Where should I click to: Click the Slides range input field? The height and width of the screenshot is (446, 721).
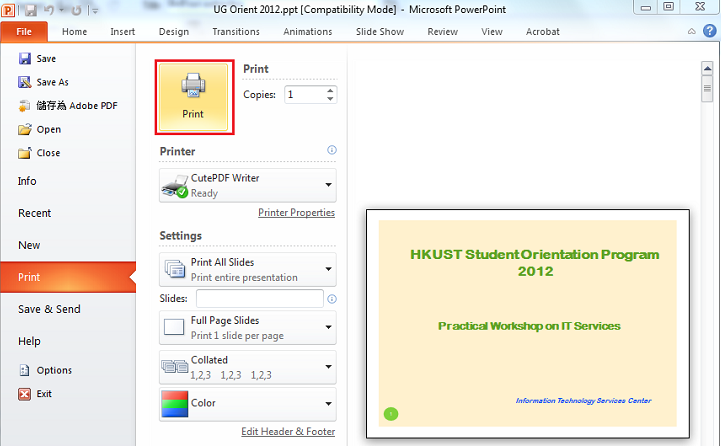click(259, 298)
